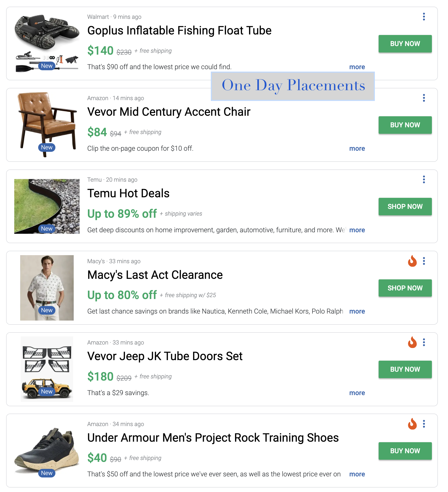Viewport: 448px width, 492px height.
Task: Open three-dot menu for Goplus Float Tube
Action: click(424, 17)
